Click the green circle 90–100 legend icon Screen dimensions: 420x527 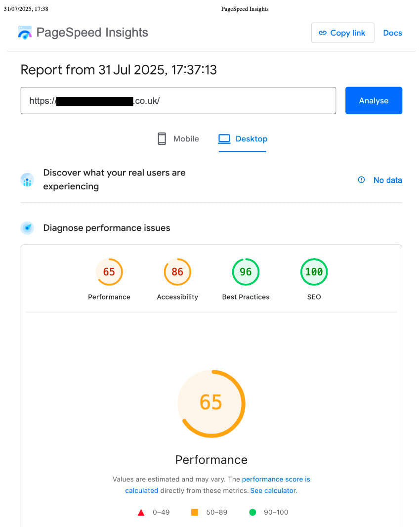pos(252,512)
